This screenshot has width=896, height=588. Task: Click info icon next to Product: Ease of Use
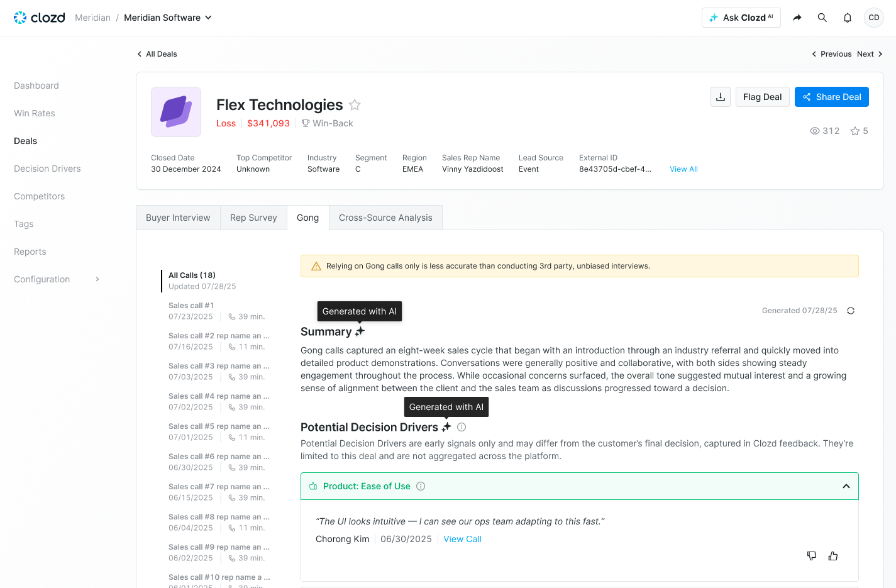click(421, 486)
